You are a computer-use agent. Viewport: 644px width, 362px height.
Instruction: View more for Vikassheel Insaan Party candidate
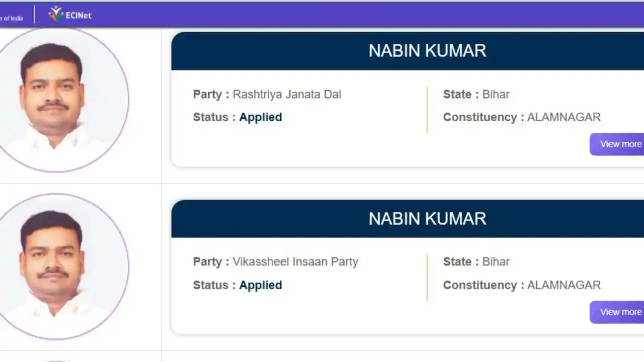(x=617, y=312)
